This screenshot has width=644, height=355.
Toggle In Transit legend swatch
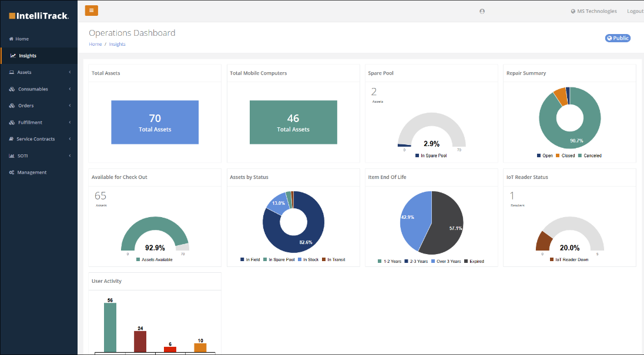(x=324, y=260)
